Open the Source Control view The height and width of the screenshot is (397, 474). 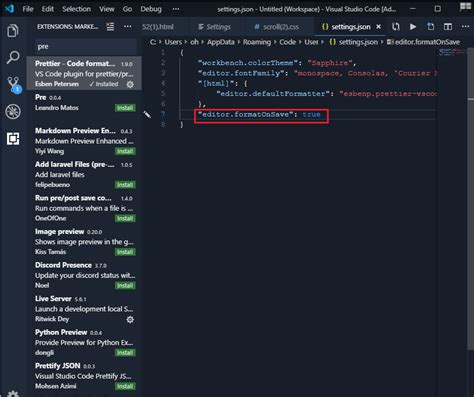[13, 84]
